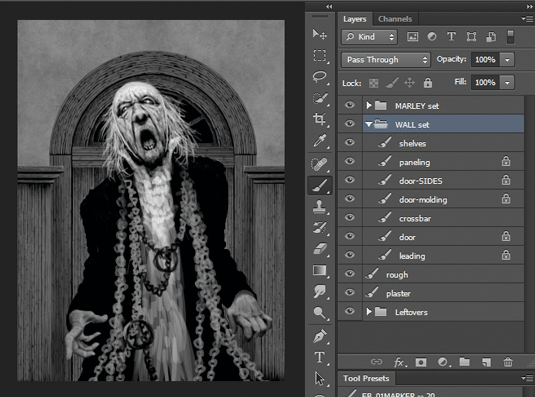535x397 pixels.
Task: Pick the Clone Stamp tool
Action: (x=319, y=207)
